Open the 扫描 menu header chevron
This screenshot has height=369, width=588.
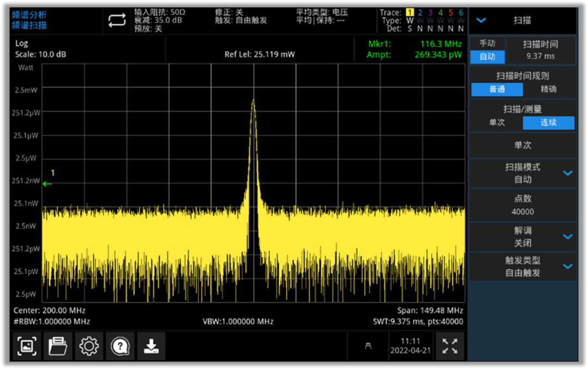click(x=481, y=20)
